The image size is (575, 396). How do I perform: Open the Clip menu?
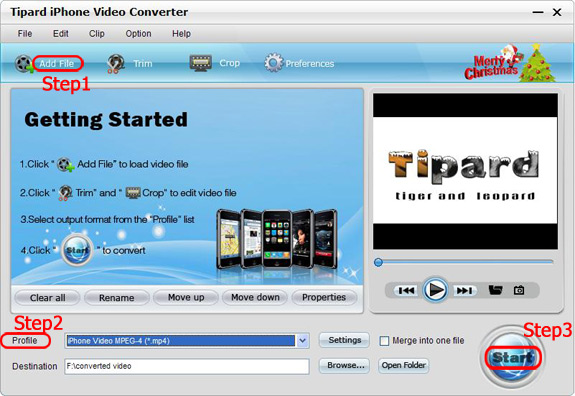[96, 34]
